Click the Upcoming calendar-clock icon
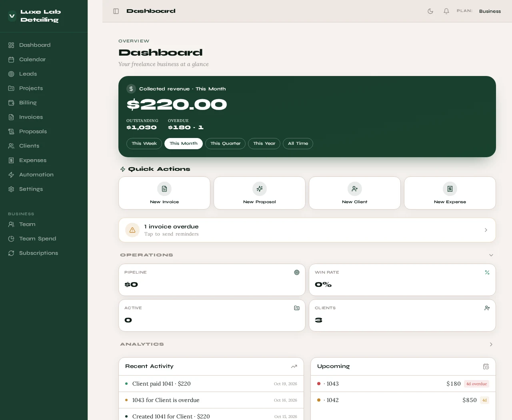 click(x=486, y=366)
